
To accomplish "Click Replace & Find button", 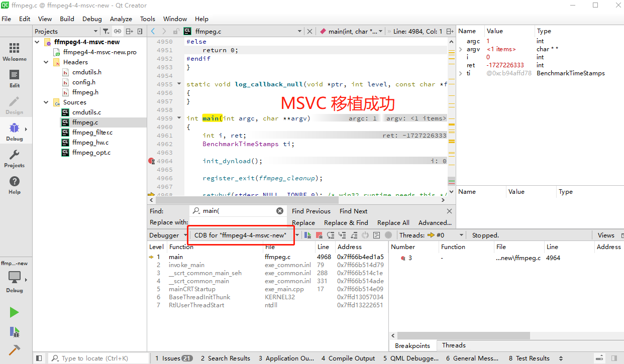I will 346,223.
